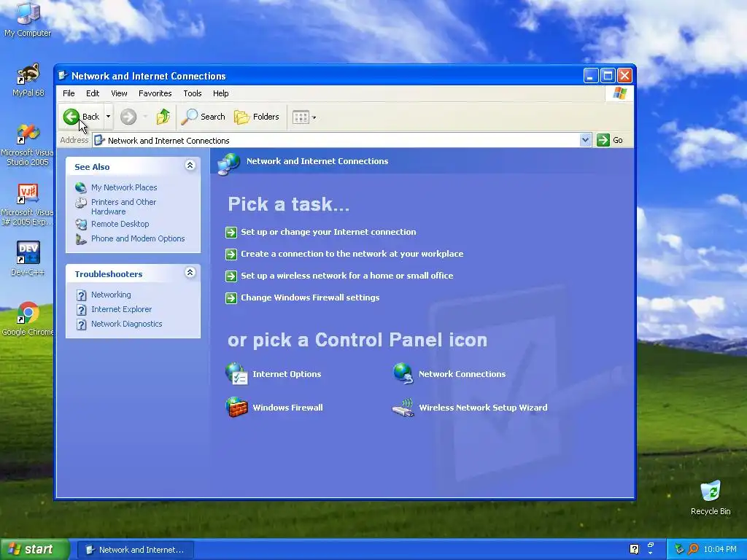Select Set up or change Internet connection
The width and height of the screenshot is (747, 560).
(328, 232)
